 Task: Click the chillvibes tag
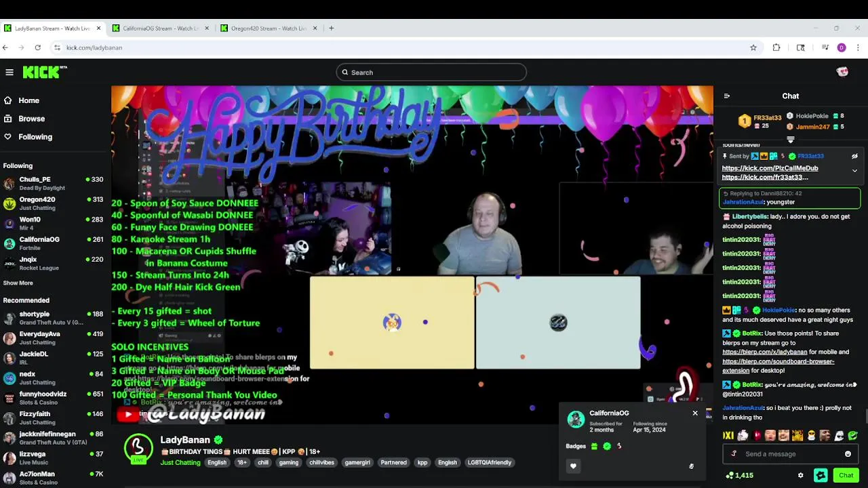click(321, 462)
